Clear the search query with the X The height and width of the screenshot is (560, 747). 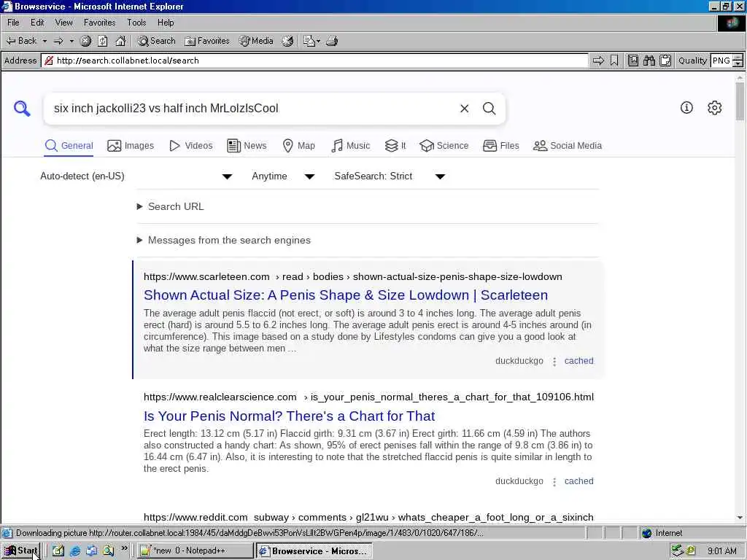click(x=465, y=109)
